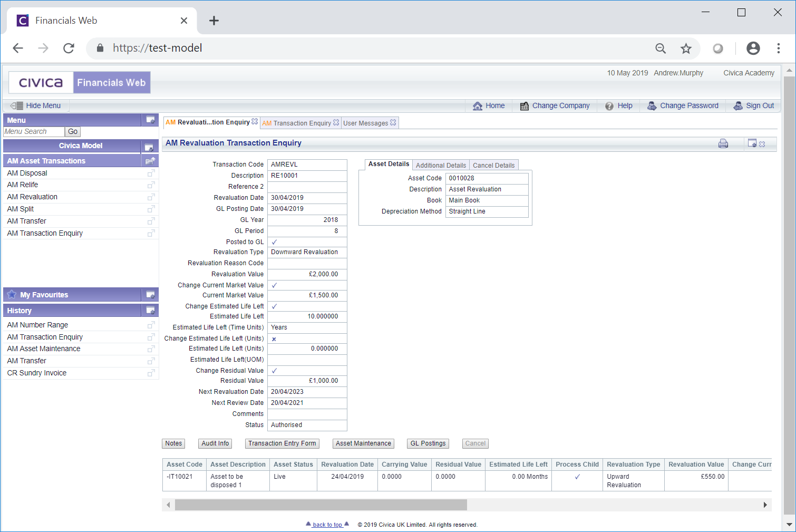
Task: Close the AM Revaluation Transaction Enquiry tab
Action: pyautogui.click(x=255, y=121)
